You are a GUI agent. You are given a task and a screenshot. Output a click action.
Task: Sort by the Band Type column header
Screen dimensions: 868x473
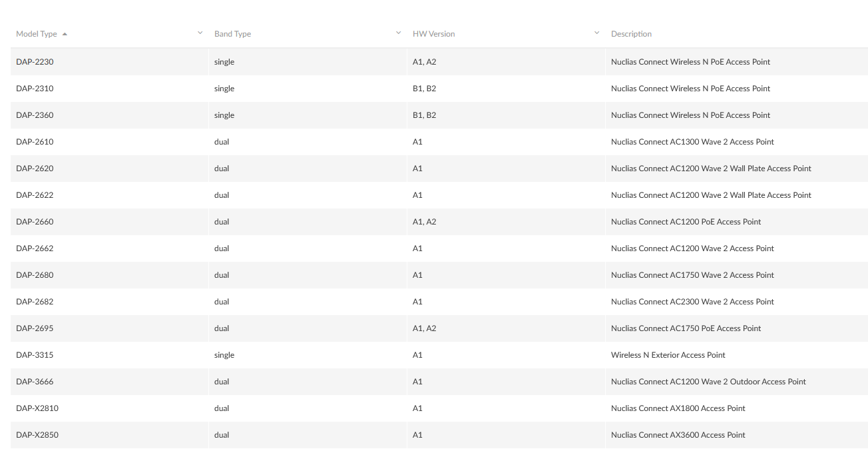pyautogui.click(x=232, y=34)
